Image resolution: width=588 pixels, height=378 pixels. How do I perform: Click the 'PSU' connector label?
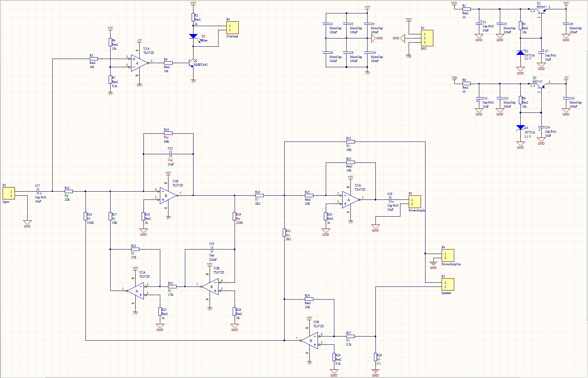424,49
